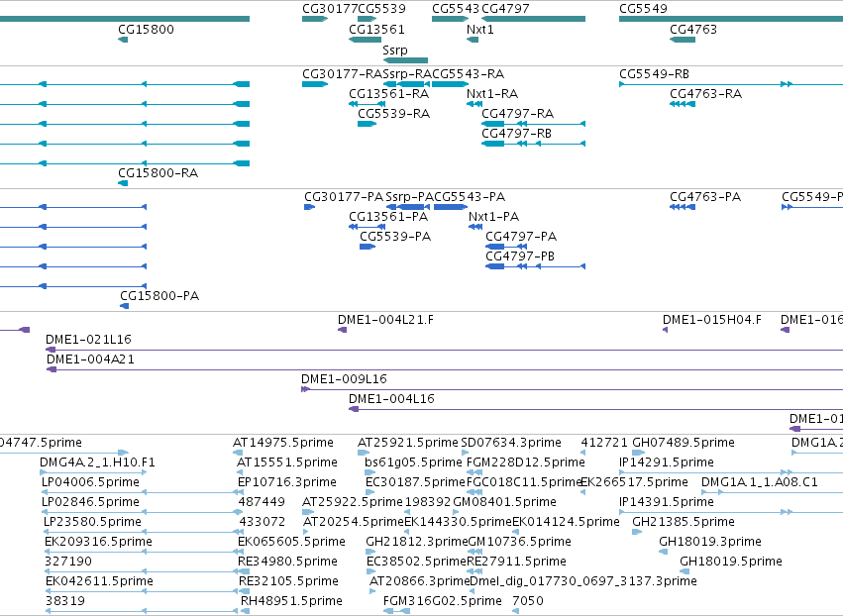Select protein CG4763-PA label
Image resolution: width=843 pixels, height=616 pixels.
[x=705, y=197]
